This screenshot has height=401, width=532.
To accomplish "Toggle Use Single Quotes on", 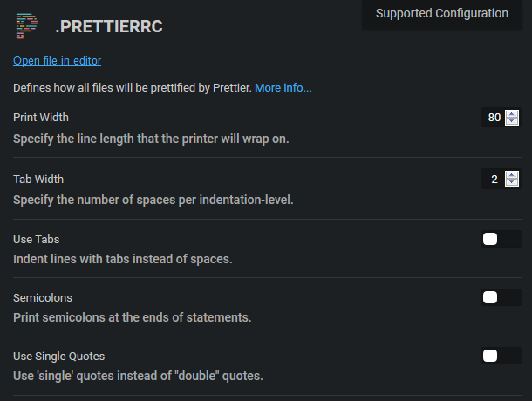I will (x=501, y=356).
